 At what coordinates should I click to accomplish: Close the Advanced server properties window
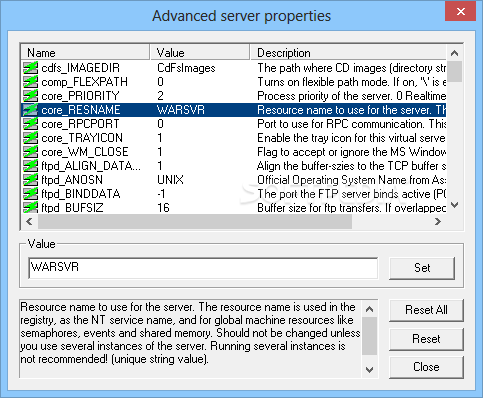[461, 12]
